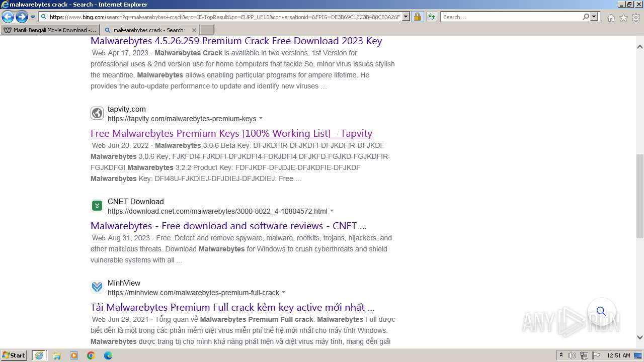Click the tapvity.com site name

pos(127,109)
